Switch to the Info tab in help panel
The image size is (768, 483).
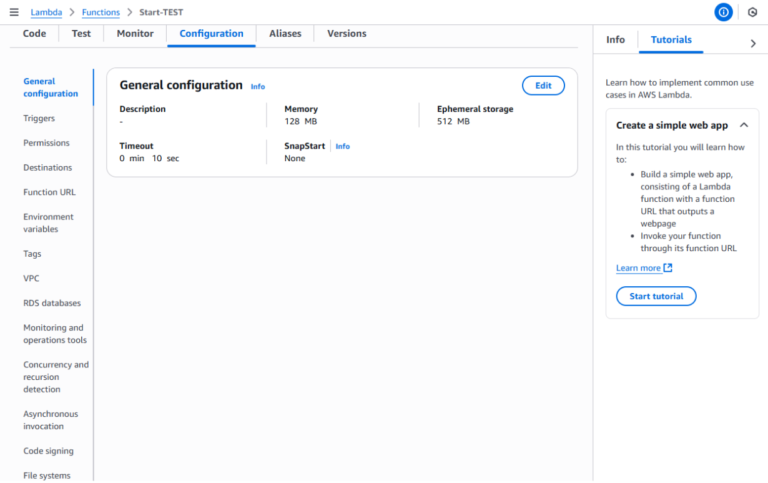[615, 39]
